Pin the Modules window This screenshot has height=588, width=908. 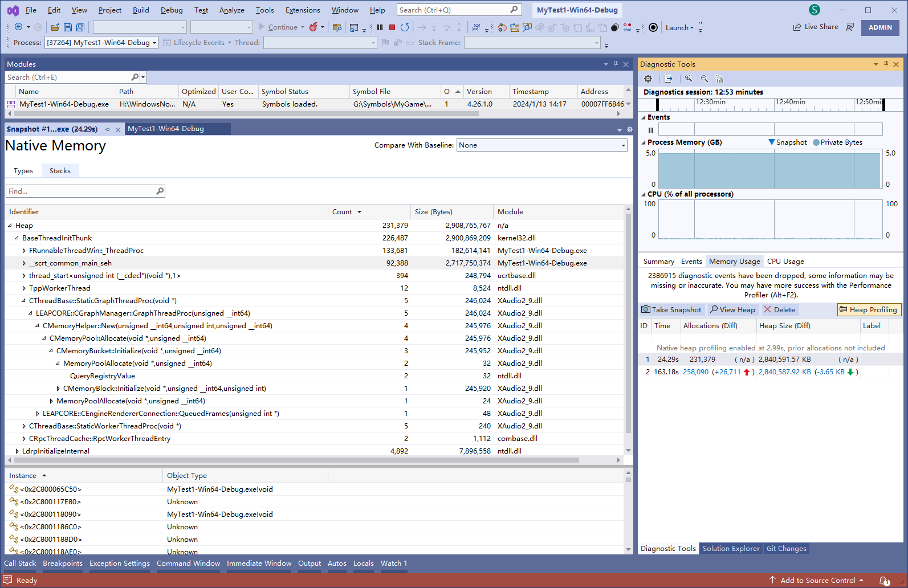pos(616,64)
